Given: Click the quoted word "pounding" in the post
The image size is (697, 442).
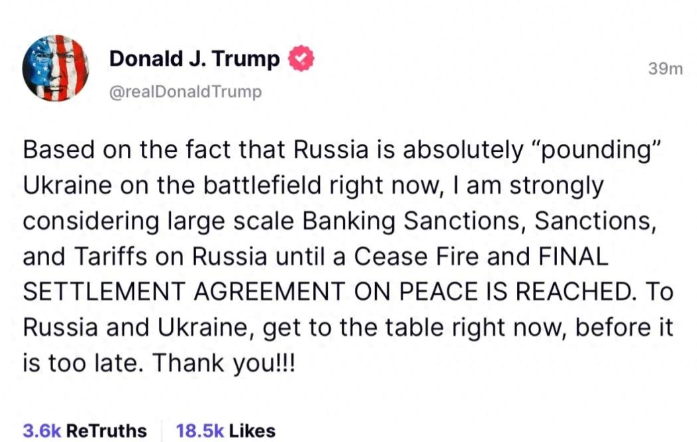Looking at the screenshot, I should (595, 150).
